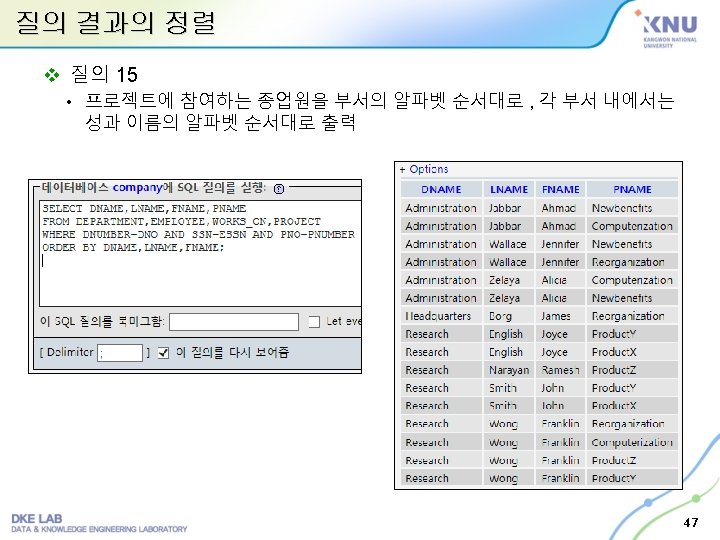
Task: Sort results by PNAME column header
Action: 632,189
